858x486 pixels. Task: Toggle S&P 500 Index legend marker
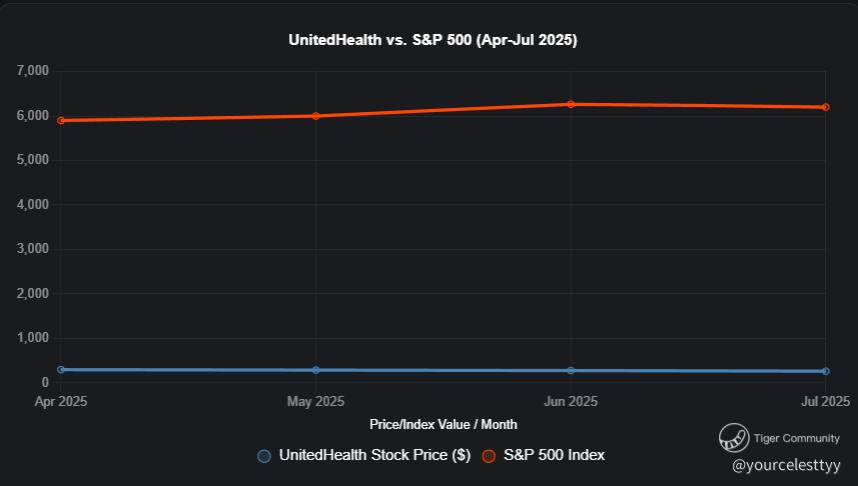[489, 456]
